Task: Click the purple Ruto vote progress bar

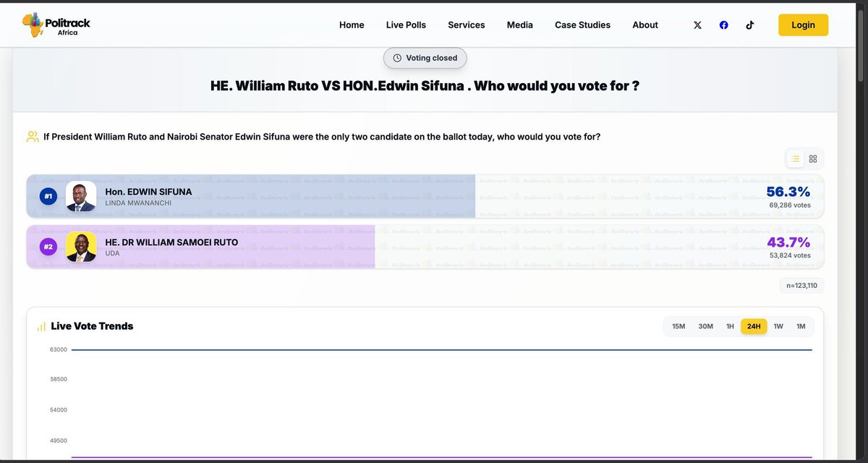Action: (x=200, y=247)
